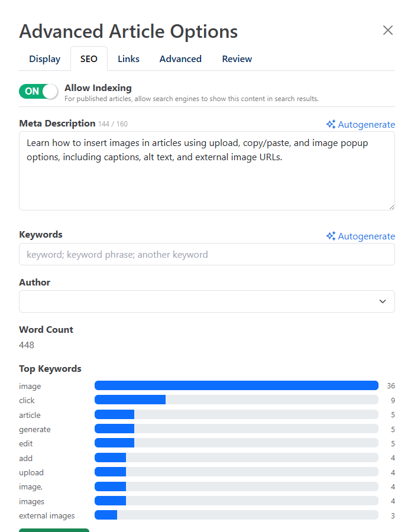Click the 'click' top keyword label
The width and height of the screenshot is (414, 532).
(27, 400)
